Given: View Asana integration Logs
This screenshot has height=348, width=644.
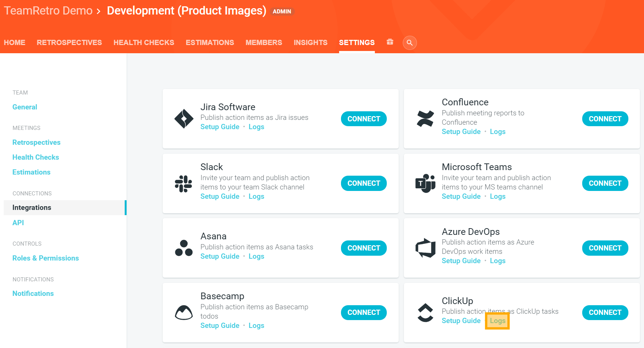Looking at the screenshot, I should tap(256, 256).
